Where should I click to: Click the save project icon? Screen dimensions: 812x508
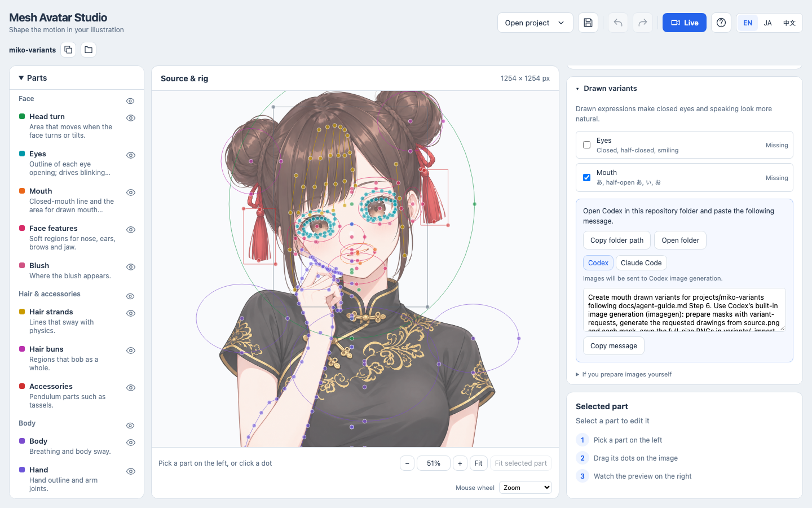[588, 23]
